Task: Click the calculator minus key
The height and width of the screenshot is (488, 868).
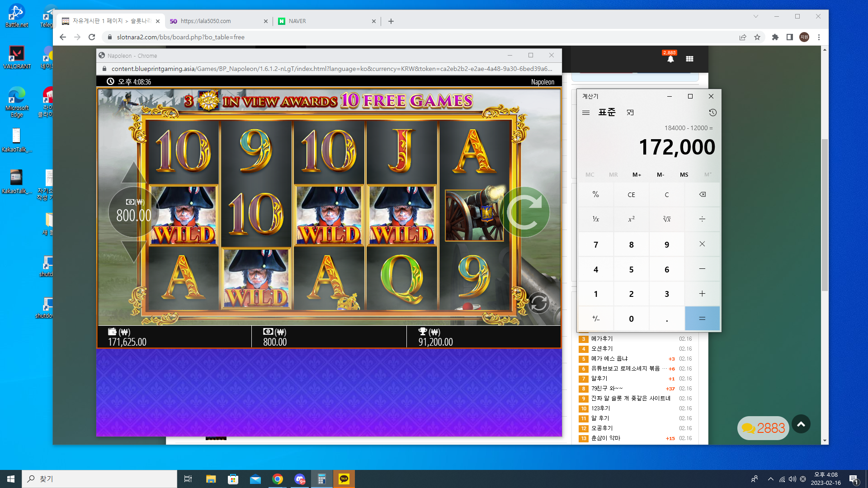Action: click(702, 269)
